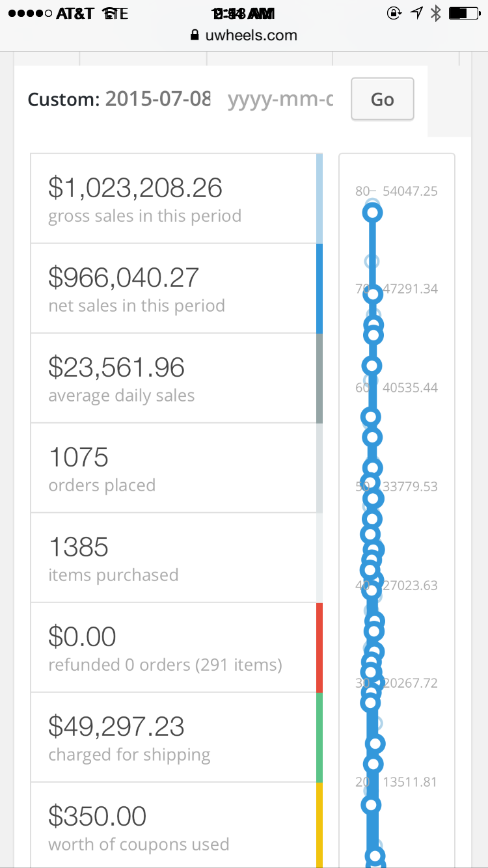Highlight the average daily sales legend item
Viewport: 488px width, 868px height.
[173, 378]
